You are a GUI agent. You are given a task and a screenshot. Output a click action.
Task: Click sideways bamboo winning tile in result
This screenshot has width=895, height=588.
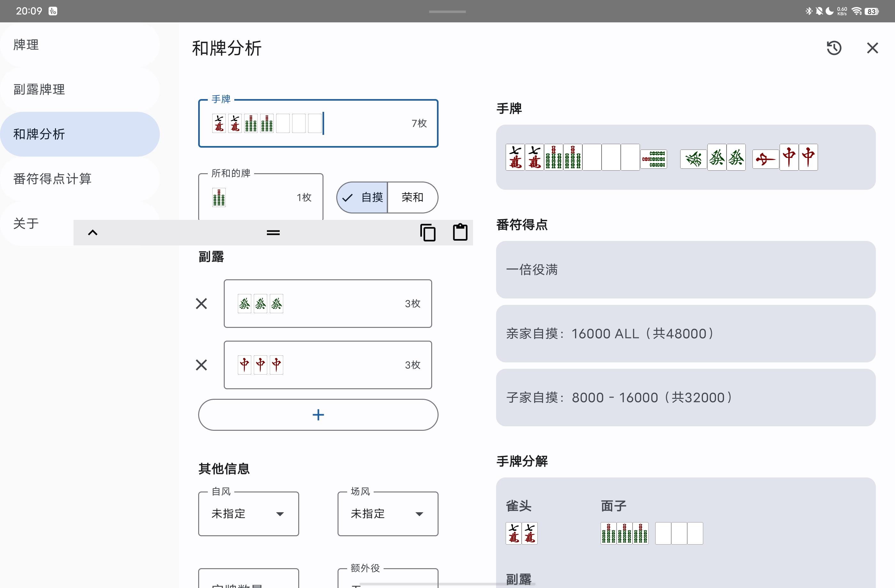pyautogui.click(x=654, y=159)
